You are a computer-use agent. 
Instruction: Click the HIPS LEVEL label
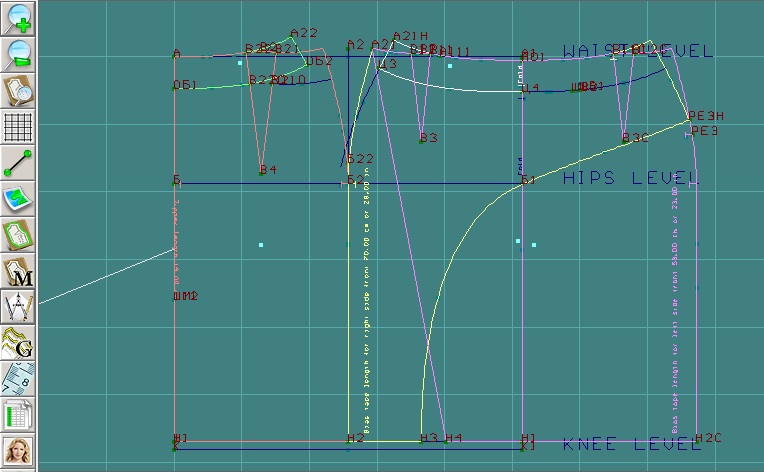(x=628, y=178)
